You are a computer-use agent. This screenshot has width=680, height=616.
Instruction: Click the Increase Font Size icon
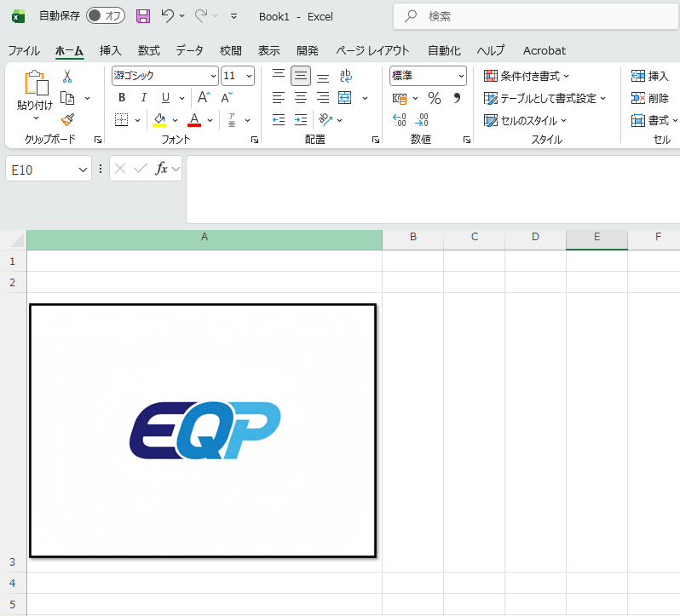click(203, 98)
